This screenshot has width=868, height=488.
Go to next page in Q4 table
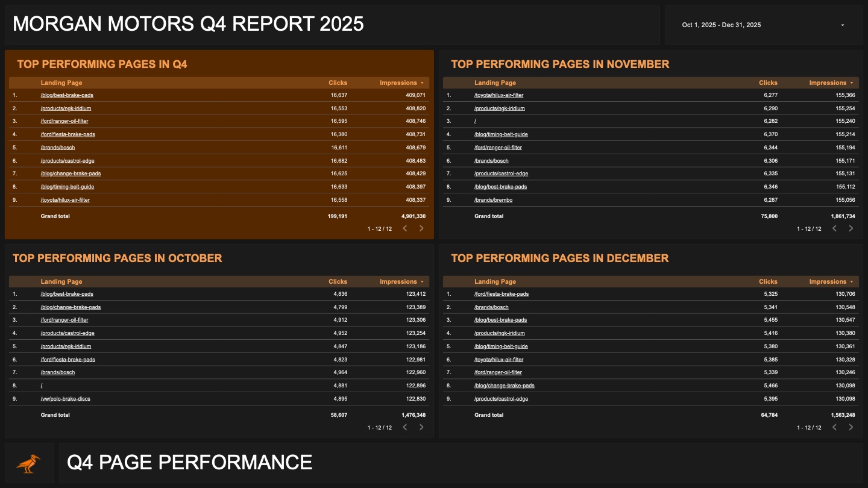pyautogui.click(x=421, y=228)
